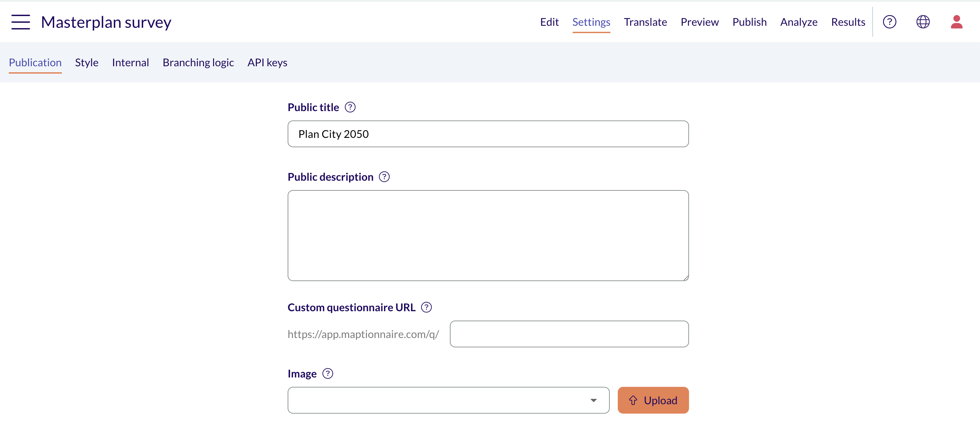This screenshot has height=429, width=980.
Task: Show help for Public description
Action: (x=384, y=177)
